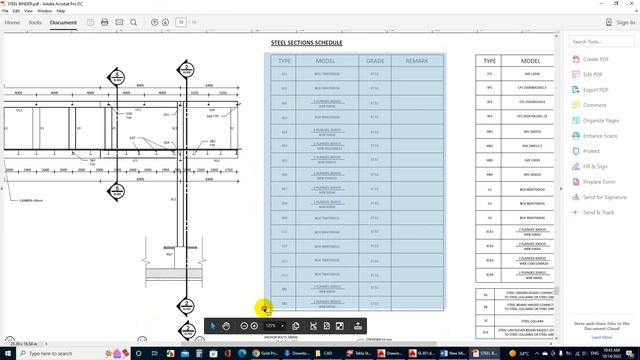640x360 pixels.
Task: Select the arrow Selection tool in floating toolbar
Action: point(213,326)
